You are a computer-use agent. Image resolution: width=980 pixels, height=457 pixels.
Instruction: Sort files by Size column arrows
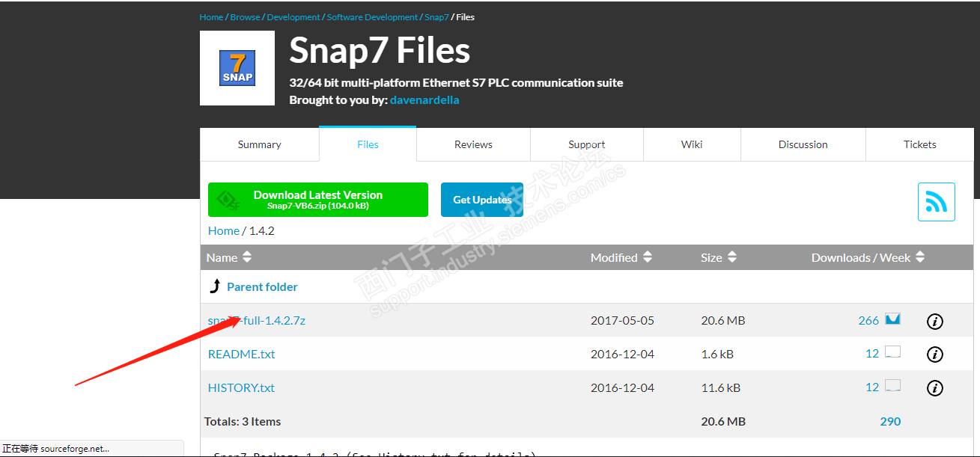732,257
